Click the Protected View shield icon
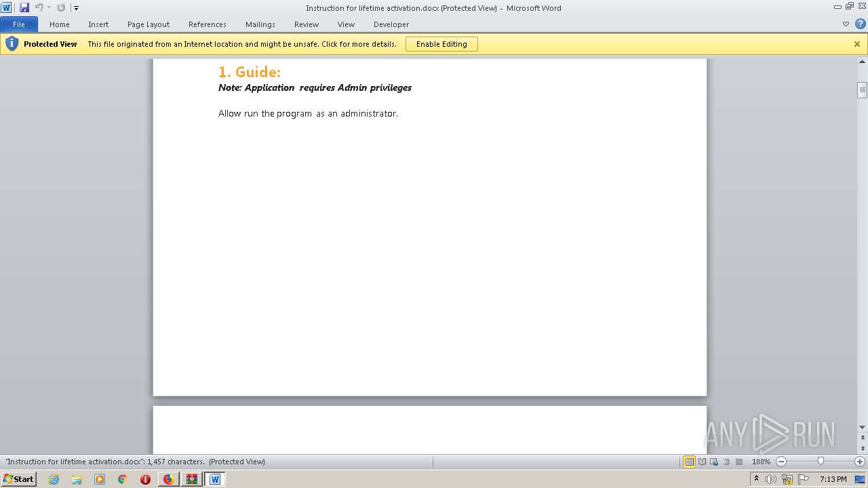The width and height of the screenshot is (868, 488). pyautogui.click(x=12, y=44)
